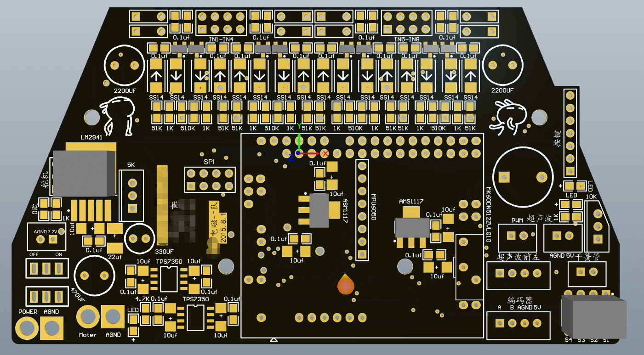Image resolution: width=644 pixels, height=355 pixels.
Task: Click the 22uf capacitor label
Action: tap(114, 257)
